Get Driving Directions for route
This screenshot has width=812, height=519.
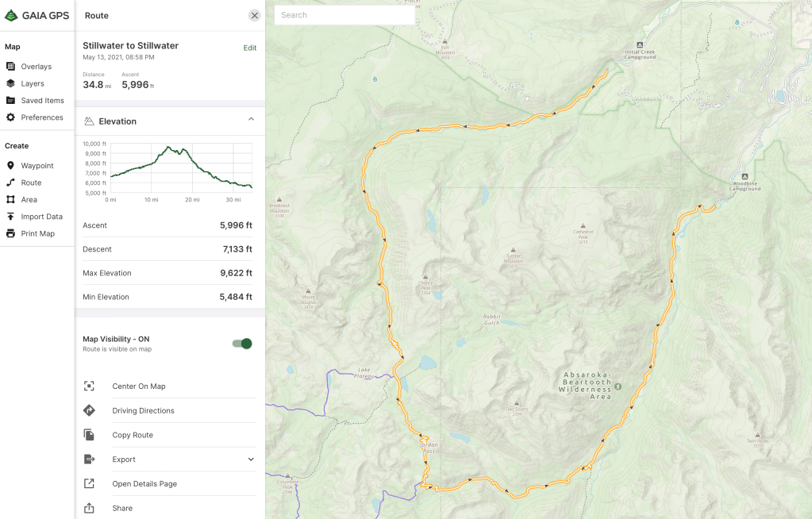click(143, 411)
